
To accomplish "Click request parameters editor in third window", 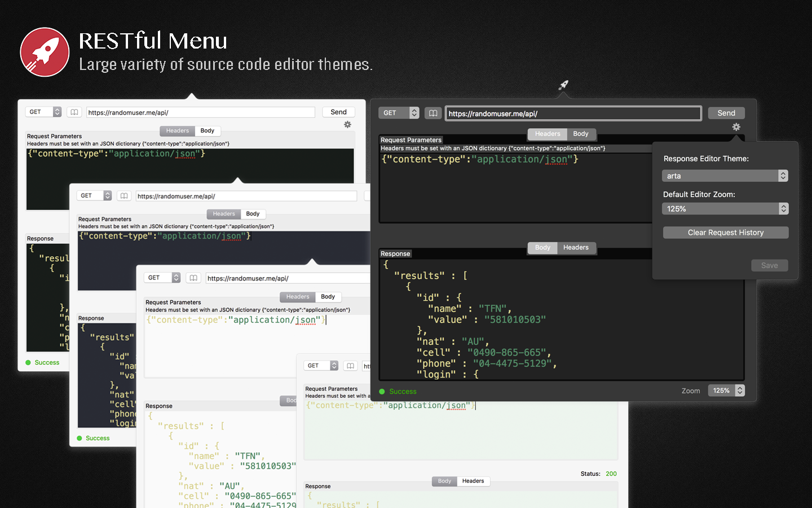I will 257,345.
